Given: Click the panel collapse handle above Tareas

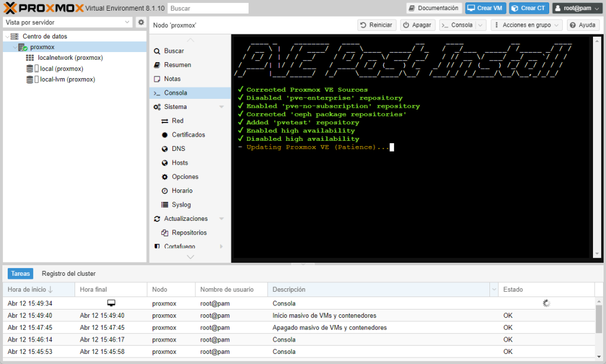Looking at the screenshot, I should (x=303, y=265).
